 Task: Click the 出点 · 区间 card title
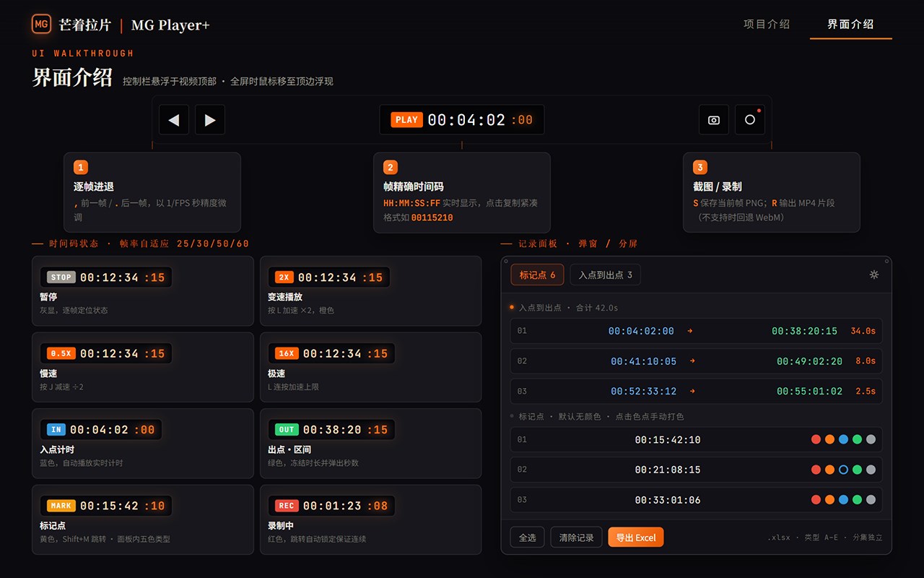(x=289, y=449)
